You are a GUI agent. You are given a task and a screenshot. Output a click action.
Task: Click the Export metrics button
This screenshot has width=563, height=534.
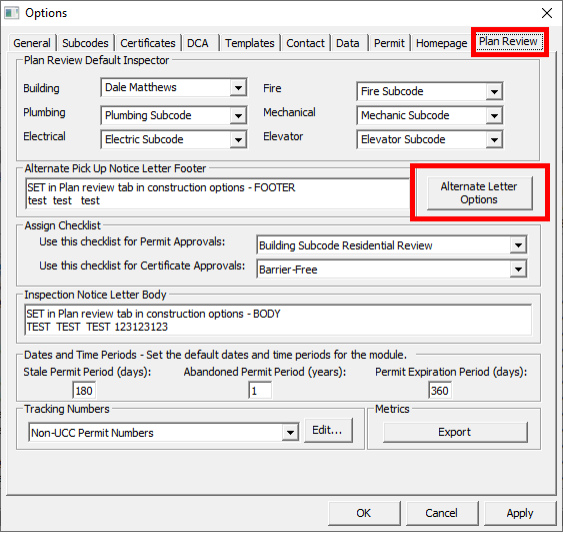(455, 432)
